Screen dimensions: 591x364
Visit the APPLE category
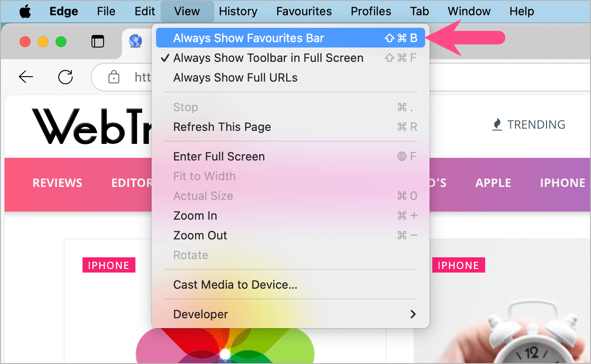pos(493,182)
